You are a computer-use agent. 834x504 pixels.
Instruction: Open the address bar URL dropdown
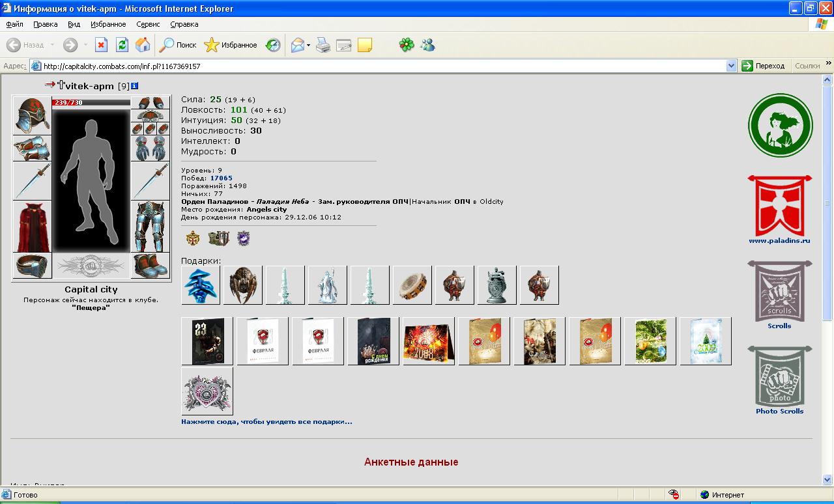tap(731, 66)
